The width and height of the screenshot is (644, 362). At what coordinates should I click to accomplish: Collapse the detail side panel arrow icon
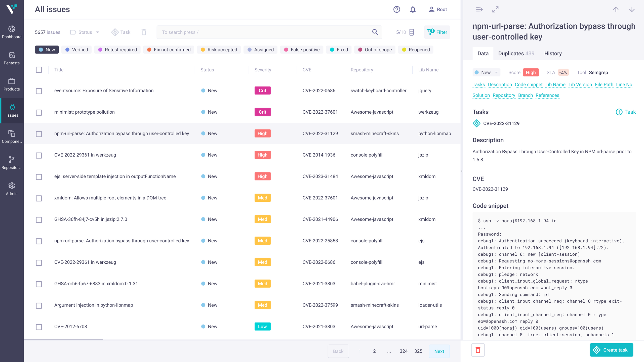coord(479,10)
